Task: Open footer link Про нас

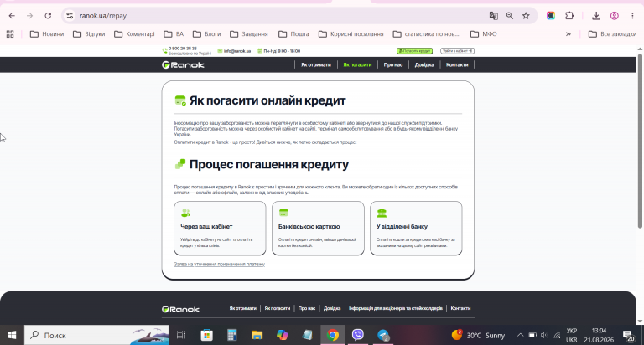Action: pyautogui.click(x=307, y=308)
